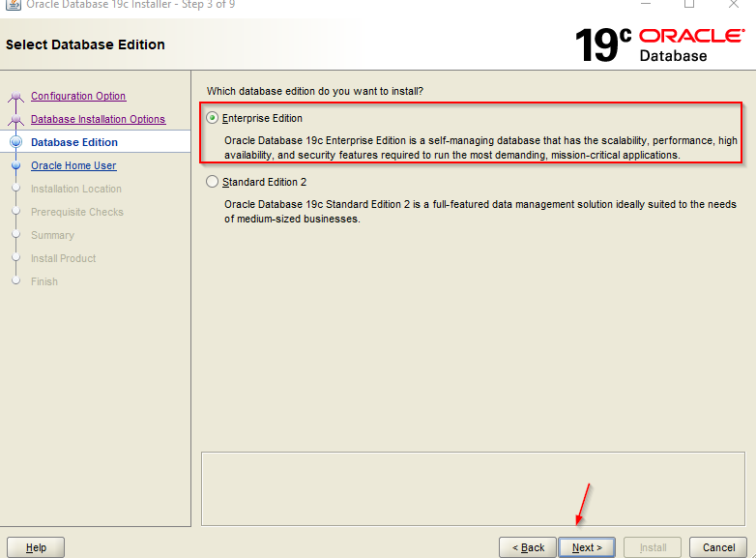Click the Database Edition current step bullet
Image resolution: width=756 pixels, height=558 pixels.
tap(15, 142)
